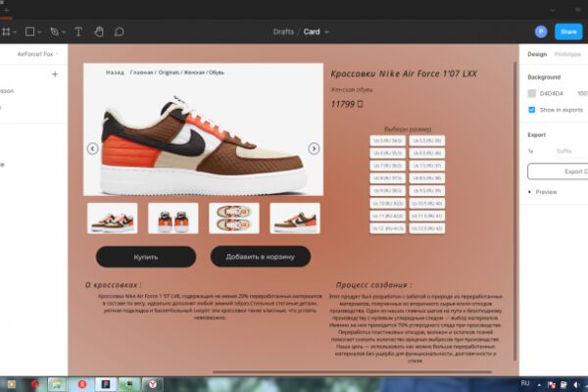Screen dimensions: 588x392
Task: Switch to the Prototype tab
Action: point(567,54)
